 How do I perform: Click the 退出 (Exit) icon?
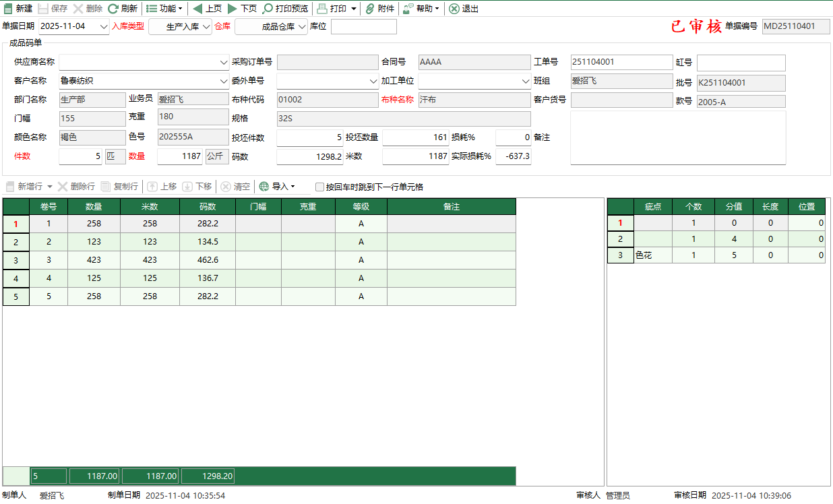tap(465, 9)
